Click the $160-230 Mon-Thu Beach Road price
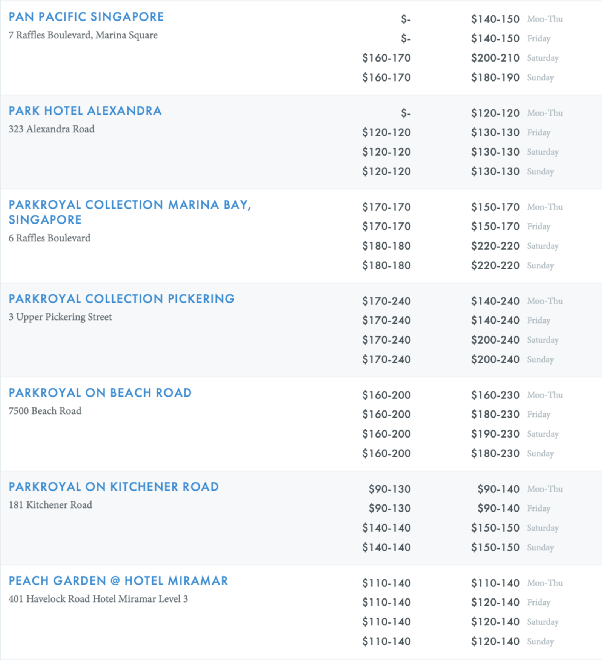Screen dimensions: 602x660 495,395
